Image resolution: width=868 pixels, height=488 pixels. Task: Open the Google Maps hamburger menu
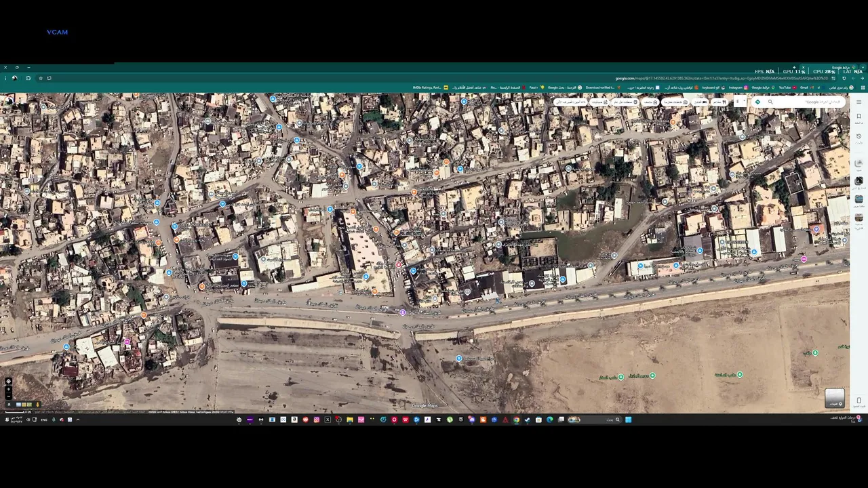click(859, 102)
